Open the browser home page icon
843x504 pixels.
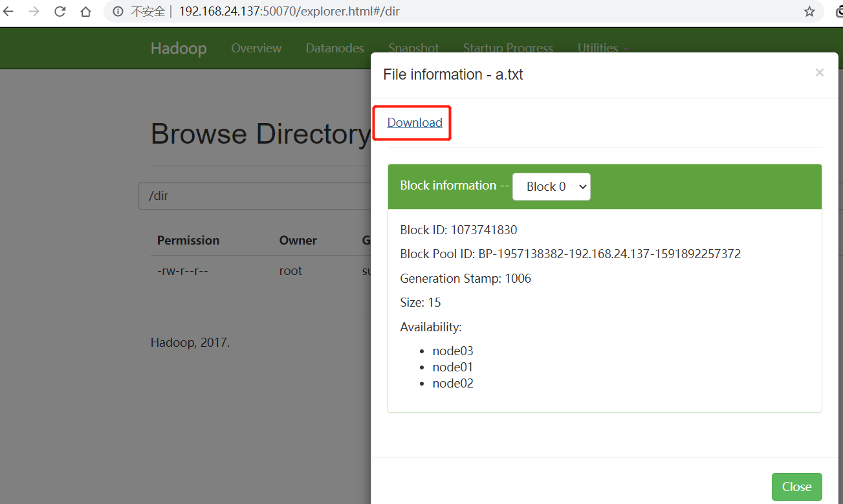click(85, 11)
